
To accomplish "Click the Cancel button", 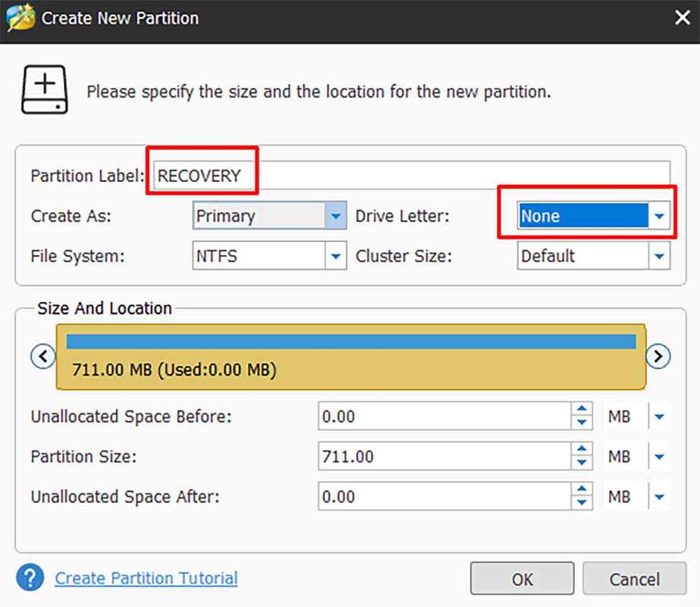I will pos(634,579).
